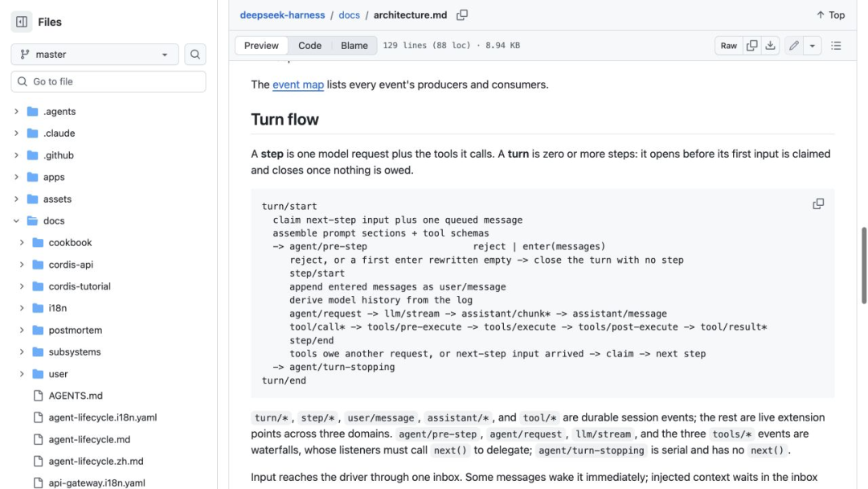Open more edit options dropdown
This screenshot has width=868, height=489.
point(812,45)
